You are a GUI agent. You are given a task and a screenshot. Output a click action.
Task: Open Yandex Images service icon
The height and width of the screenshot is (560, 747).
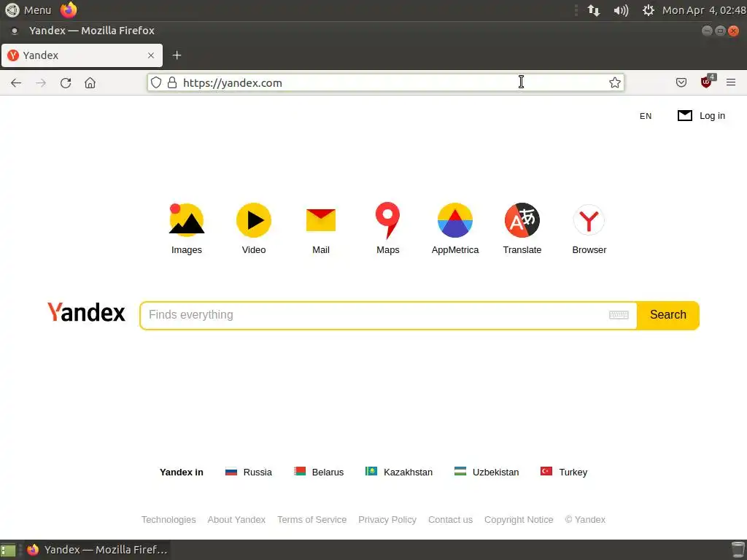[x=186, y=219]
